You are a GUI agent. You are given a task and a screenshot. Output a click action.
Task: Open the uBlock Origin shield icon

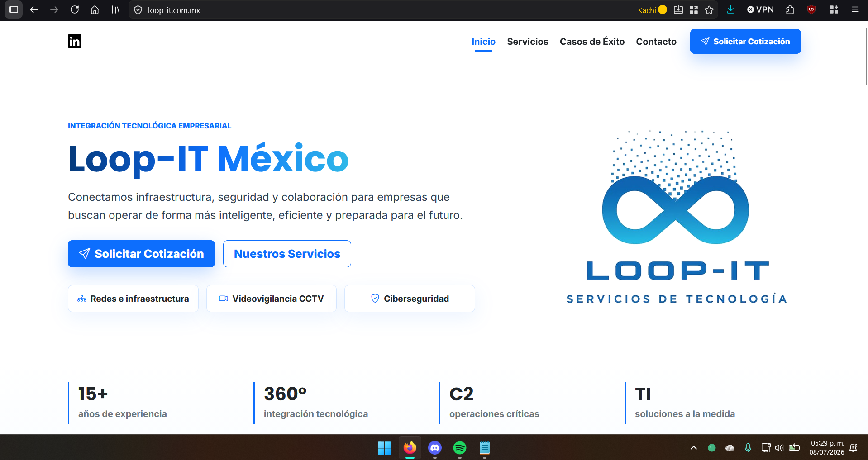(811, 9)
